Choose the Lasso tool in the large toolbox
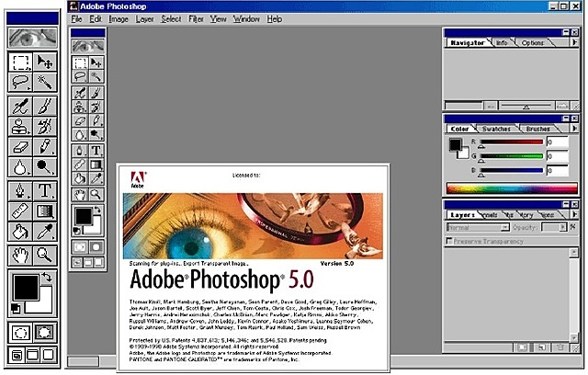588x375 pixels. pyautogui.click(x=20, y=82)
